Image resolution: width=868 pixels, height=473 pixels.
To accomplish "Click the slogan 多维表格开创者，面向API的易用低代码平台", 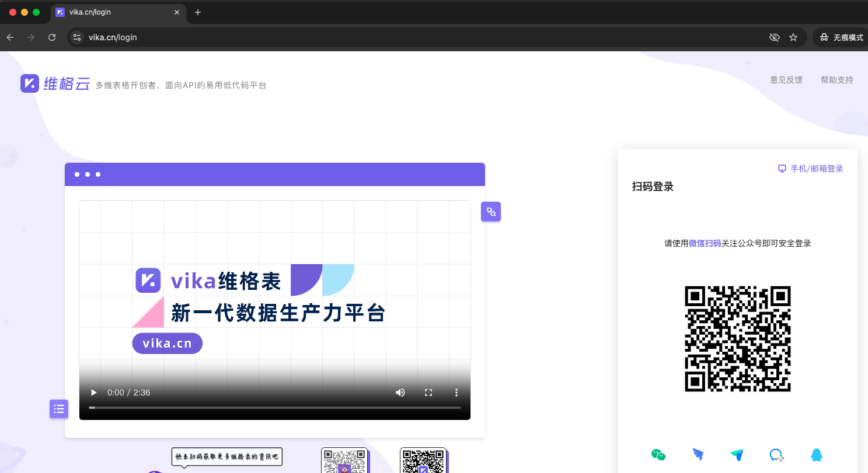I will click(x=181, y=85).
